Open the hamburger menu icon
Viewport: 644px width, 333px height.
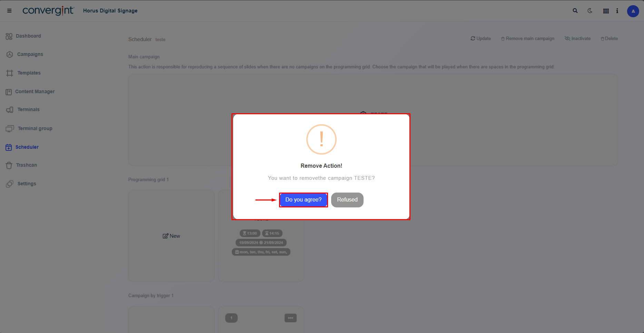click(x=9, y=11)
